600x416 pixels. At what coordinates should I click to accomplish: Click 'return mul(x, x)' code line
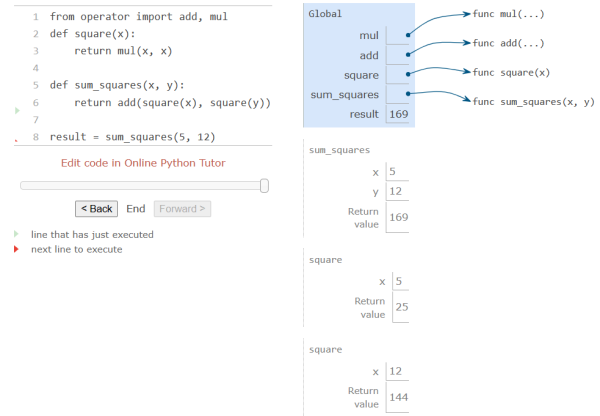coord(123,51)
